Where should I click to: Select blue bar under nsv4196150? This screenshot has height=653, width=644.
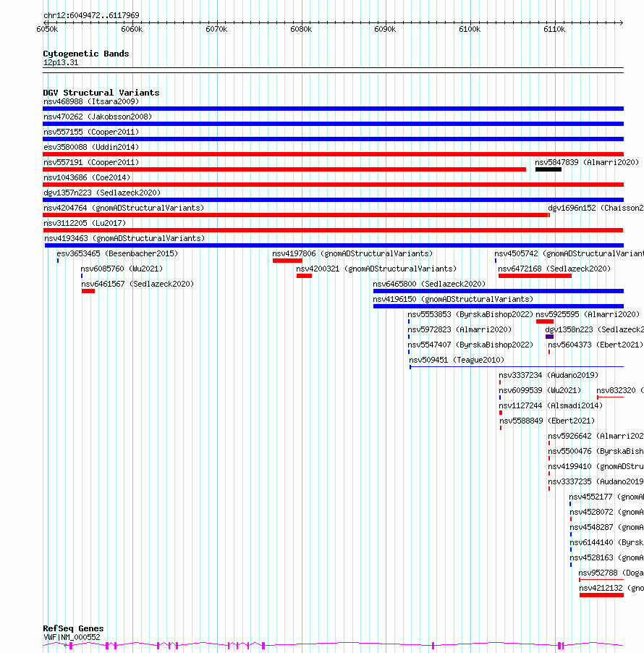(499, 306)
